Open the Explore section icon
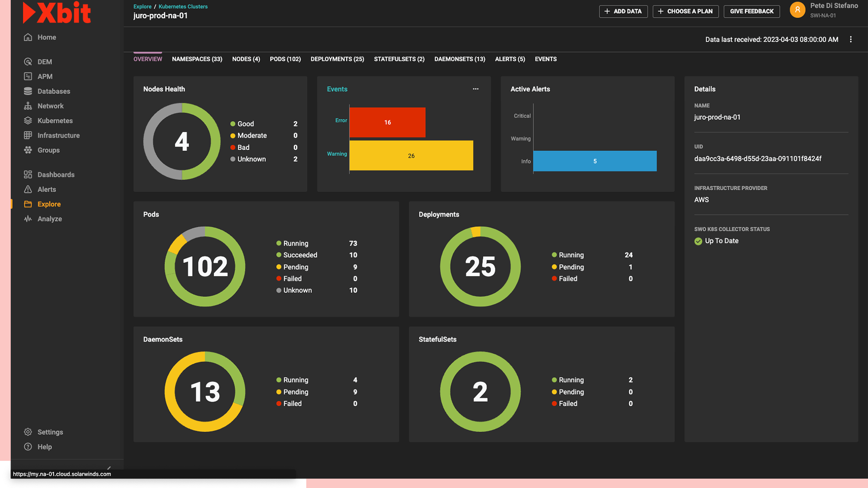Screen dimensions: 868x488 28,204
